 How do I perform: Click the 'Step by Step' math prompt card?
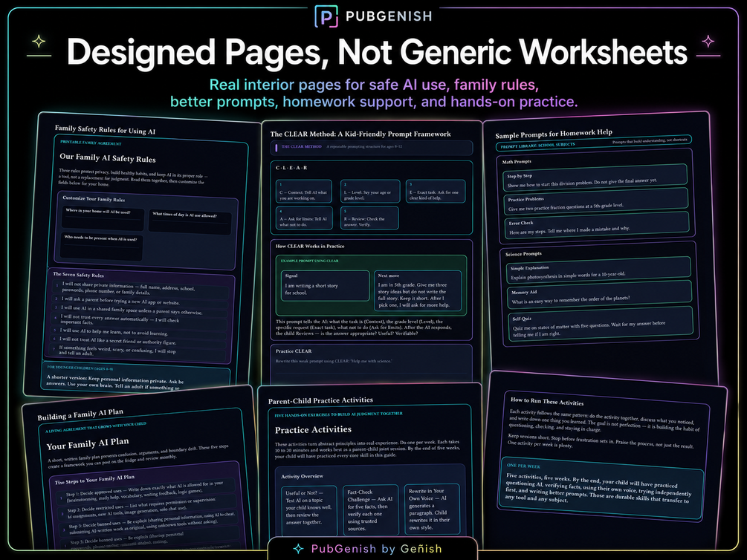[x=595, y=178]
